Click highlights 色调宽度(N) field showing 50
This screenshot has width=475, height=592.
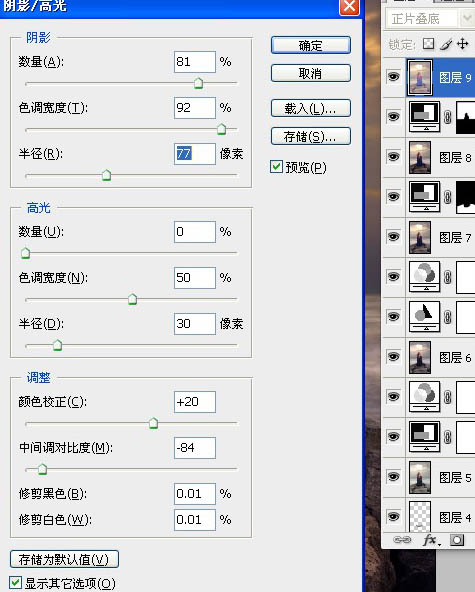point(195,278)
